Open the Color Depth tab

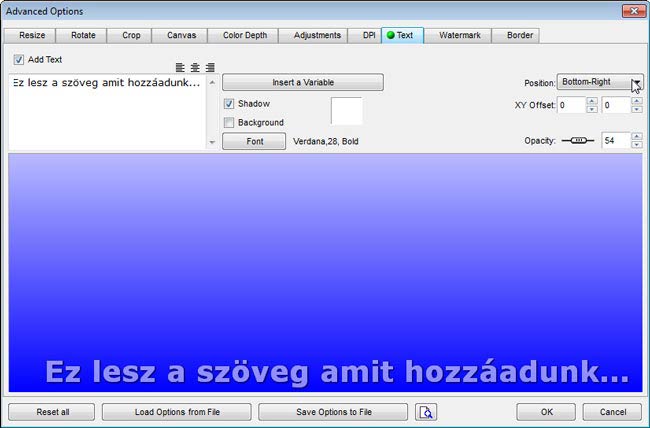[x=245, y=35]
